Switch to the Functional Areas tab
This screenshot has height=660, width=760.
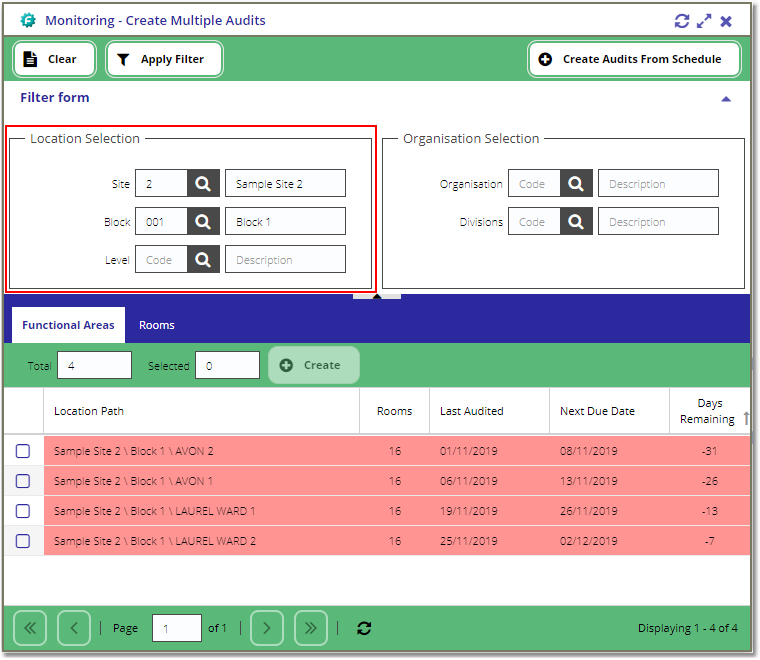pos(68,325)
